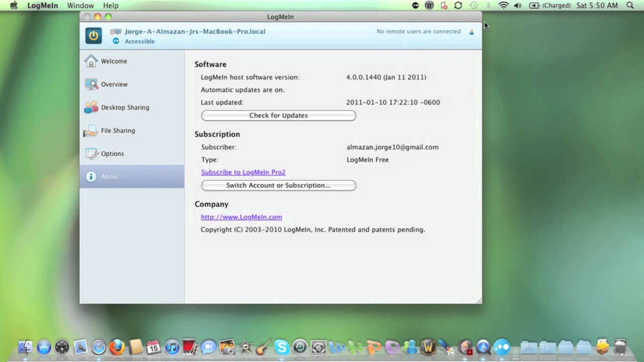Open the Window menu

coord(80,6)
